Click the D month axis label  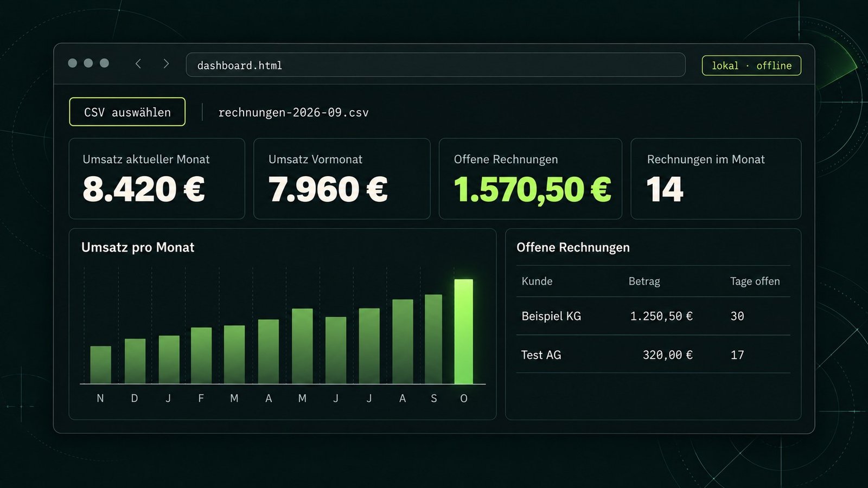(135, 399)
